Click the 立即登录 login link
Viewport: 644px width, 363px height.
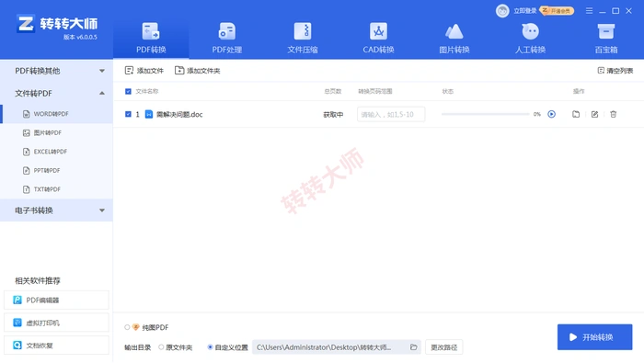click(x=525, y=11)
